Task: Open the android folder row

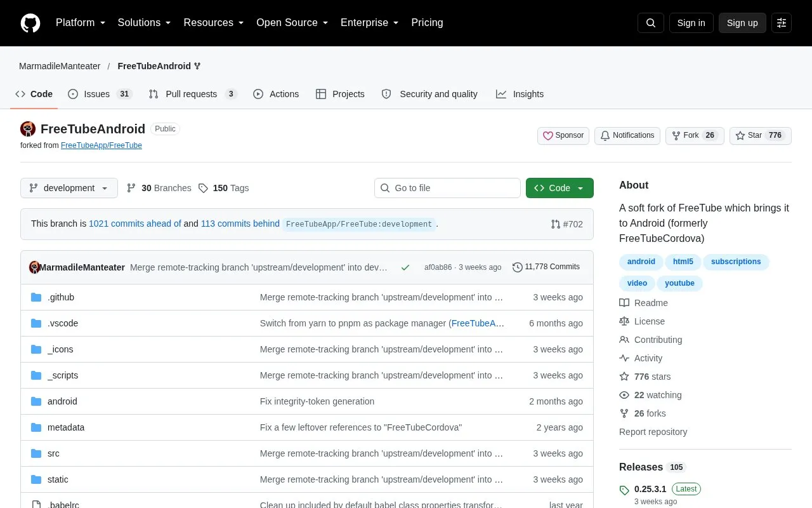Action: pos(307,401)
